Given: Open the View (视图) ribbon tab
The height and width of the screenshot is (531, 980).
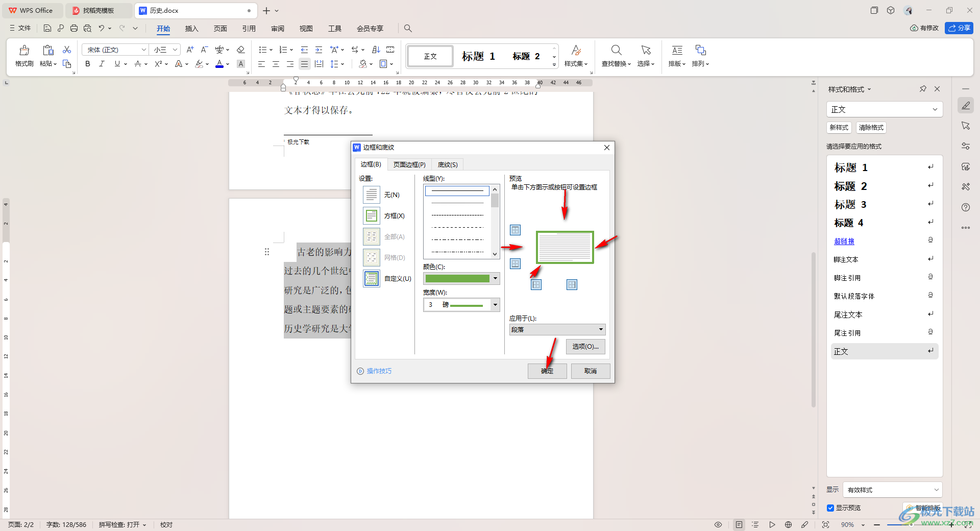Looking at the screenshot, I should (306, 29).
